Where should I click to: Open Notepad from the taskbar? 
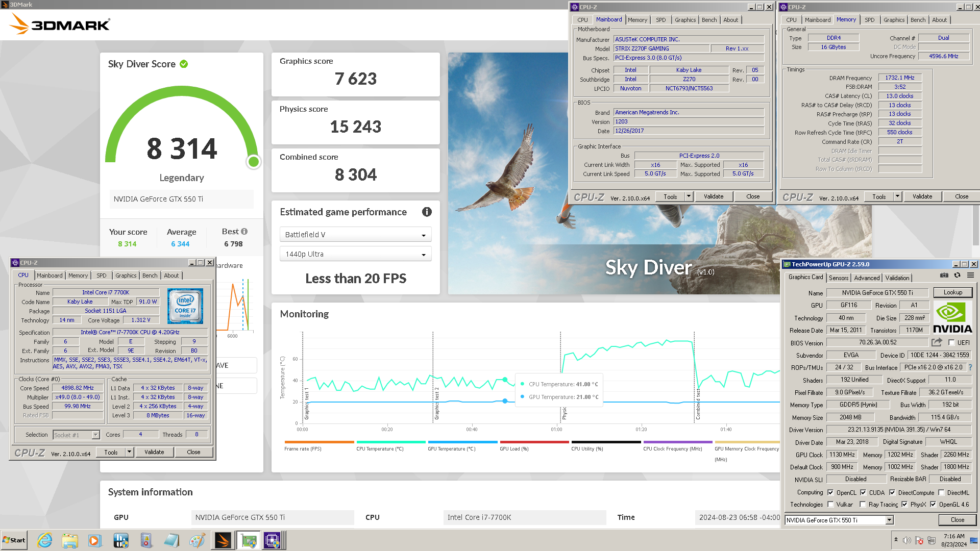[x=171, y=540]
